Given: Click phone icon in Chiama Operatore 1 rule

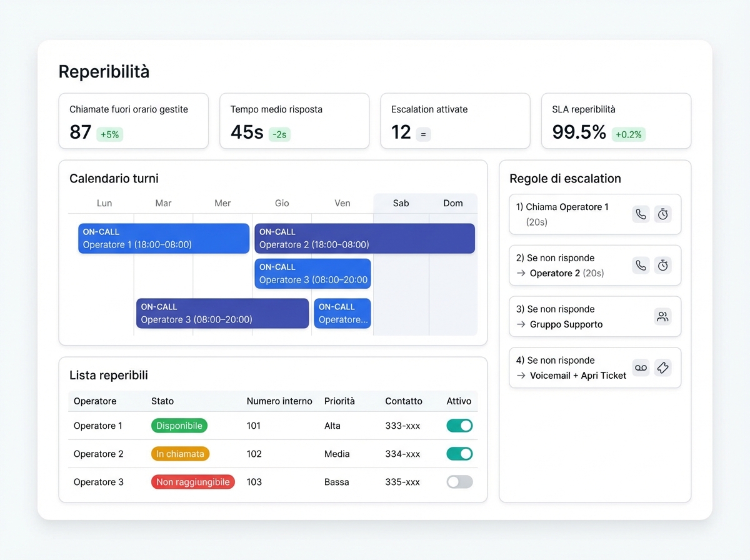Looking at the screenshot, I should tap(641, 214).
